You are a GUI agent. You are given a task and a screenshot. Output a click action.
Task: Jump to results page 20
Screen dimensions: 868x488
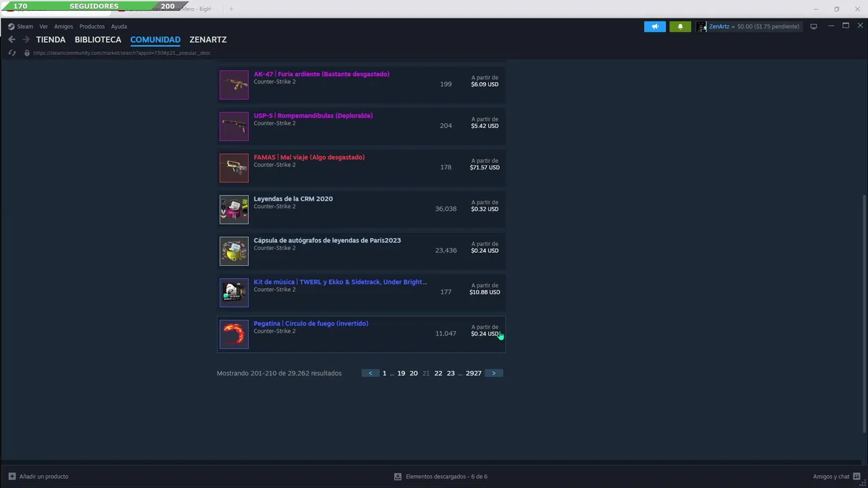click(414, 373)
